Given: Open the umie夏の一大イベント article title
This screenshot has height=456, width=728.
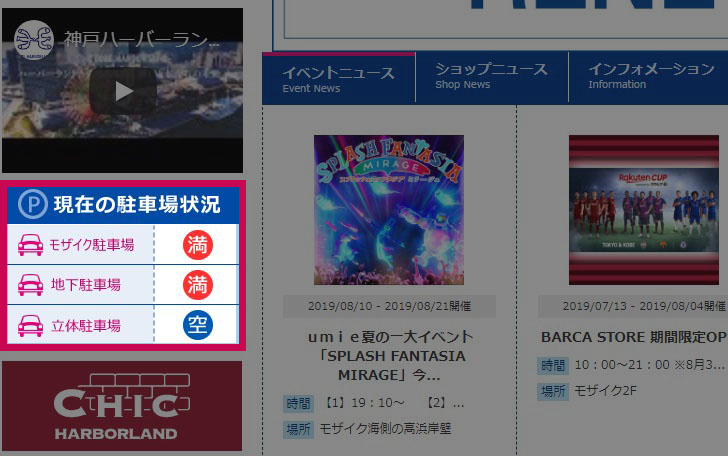Looking at the screenshot, I should pos(390,356).
